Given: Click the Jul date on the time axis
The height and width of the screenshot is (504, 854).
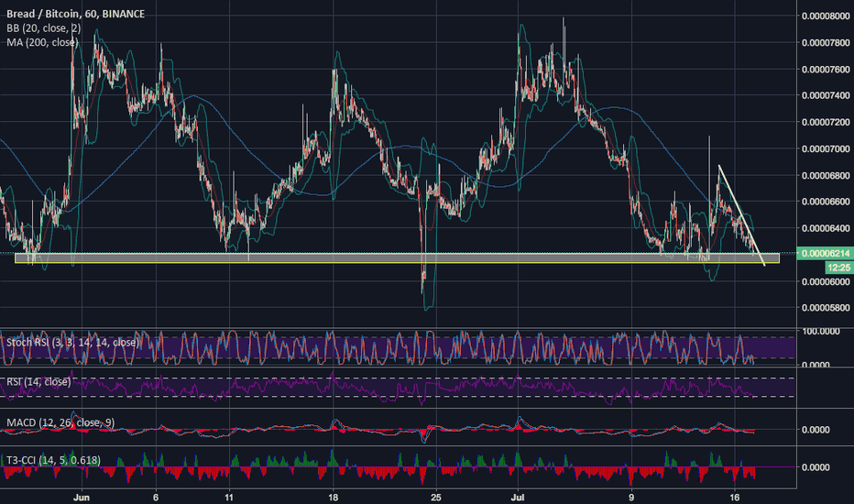Looking at the screenshot, I should [x=518, y=498].
